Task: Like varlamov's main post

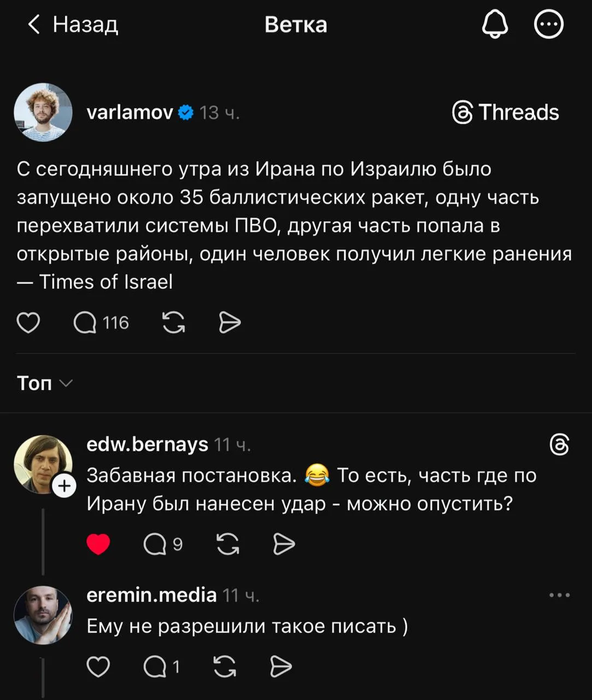Action: tap(28, 323)
